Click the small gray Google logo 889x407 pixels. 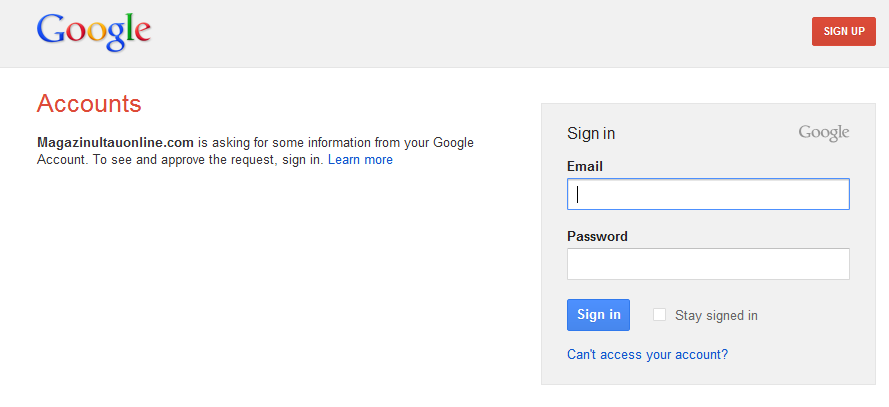pos(824,134)
